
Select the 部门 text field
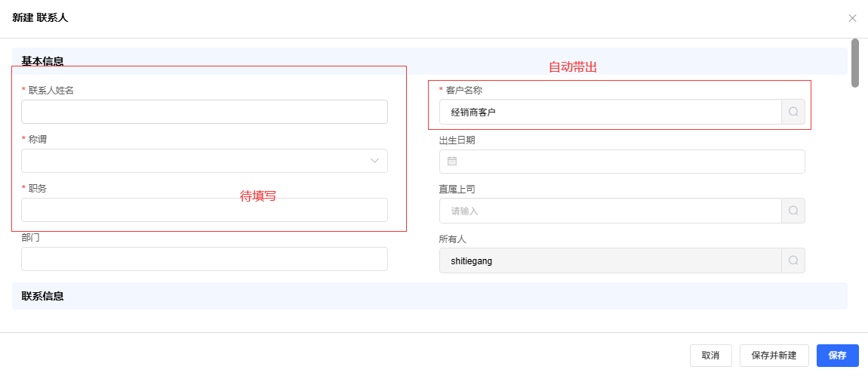(x=204, y=259)
